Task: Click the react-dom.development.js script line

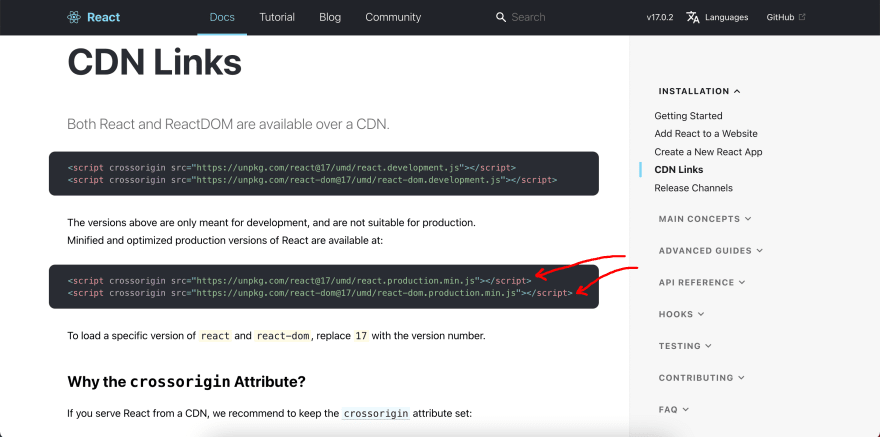Action: click(312, 180)
